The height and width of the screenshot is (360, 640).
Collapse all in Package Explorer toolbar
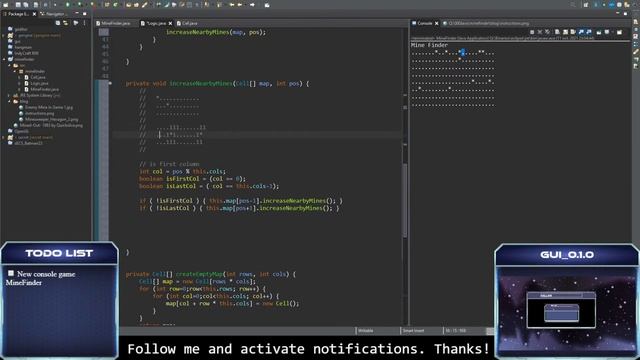tap(58, 23)
